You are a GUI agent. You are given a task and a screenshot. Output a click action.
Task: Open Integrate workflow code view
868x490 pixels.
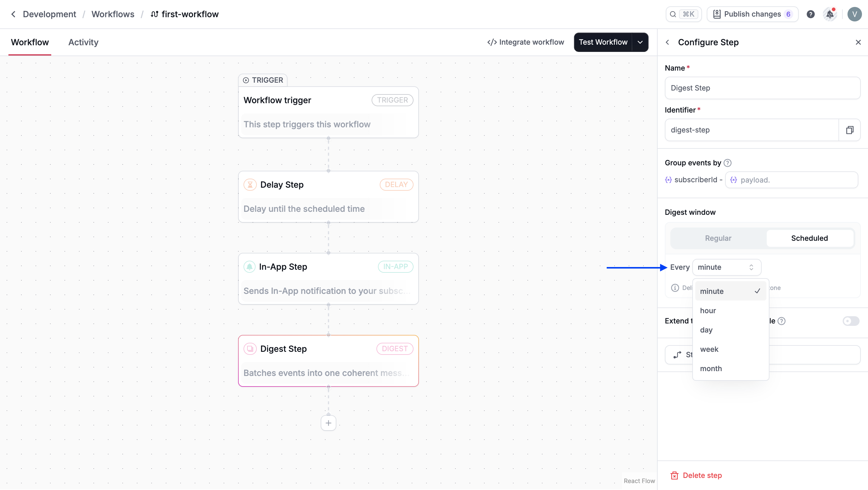click(526, 42)
